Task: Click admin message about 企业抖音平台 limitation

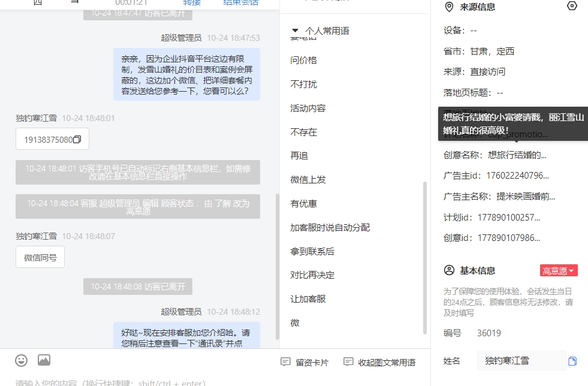Action: point(187,75)
